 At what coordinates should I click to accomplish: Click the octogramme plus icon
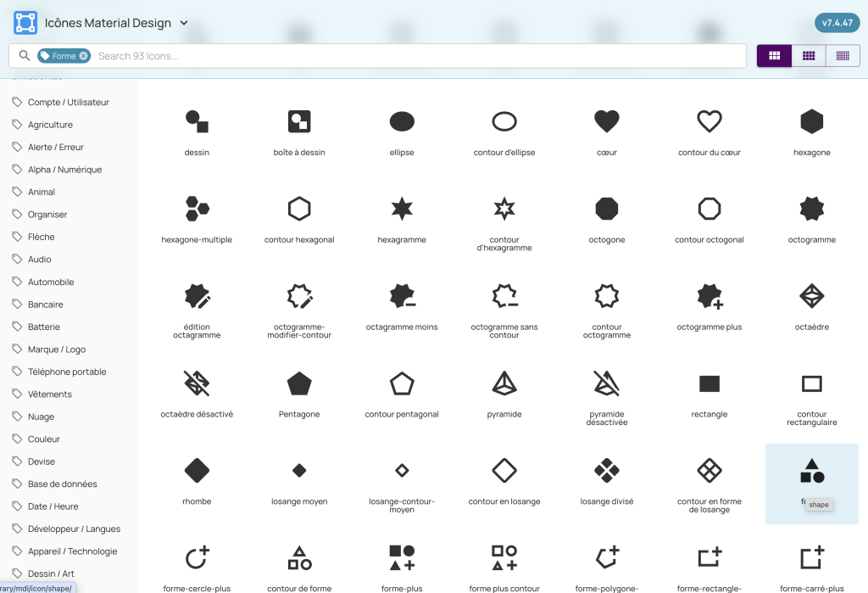(x=709, y=296)
